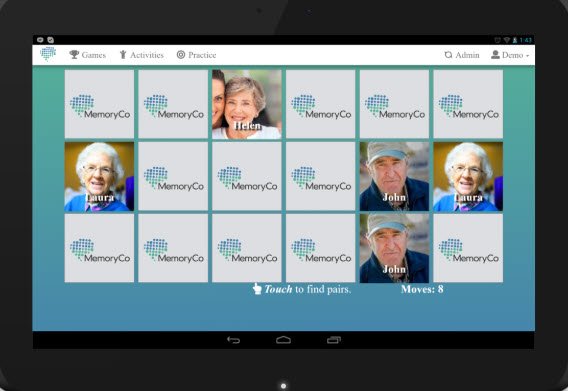Flip the face-down card right of bottom John
568x391 pixels.
pos(468,248)
